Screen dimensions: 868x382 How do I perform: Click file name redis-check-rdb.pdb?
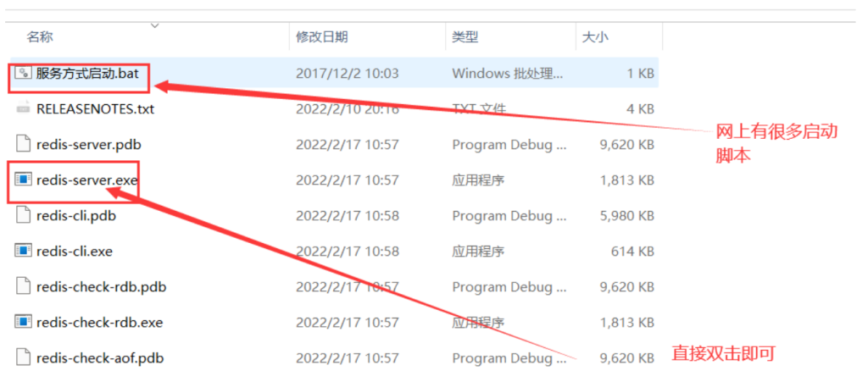[102, 287]
